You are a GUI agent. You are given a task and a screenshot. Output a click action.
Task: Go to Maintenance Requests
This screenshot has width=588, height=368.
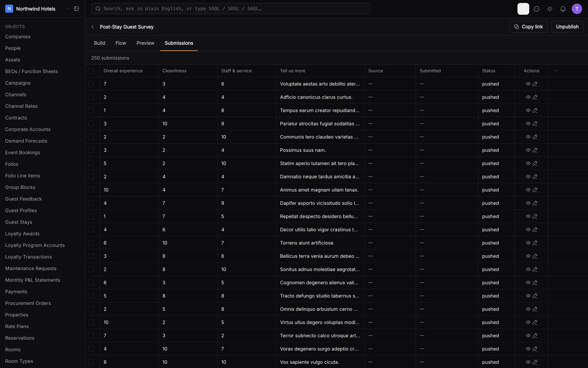[x=31, y=268]
